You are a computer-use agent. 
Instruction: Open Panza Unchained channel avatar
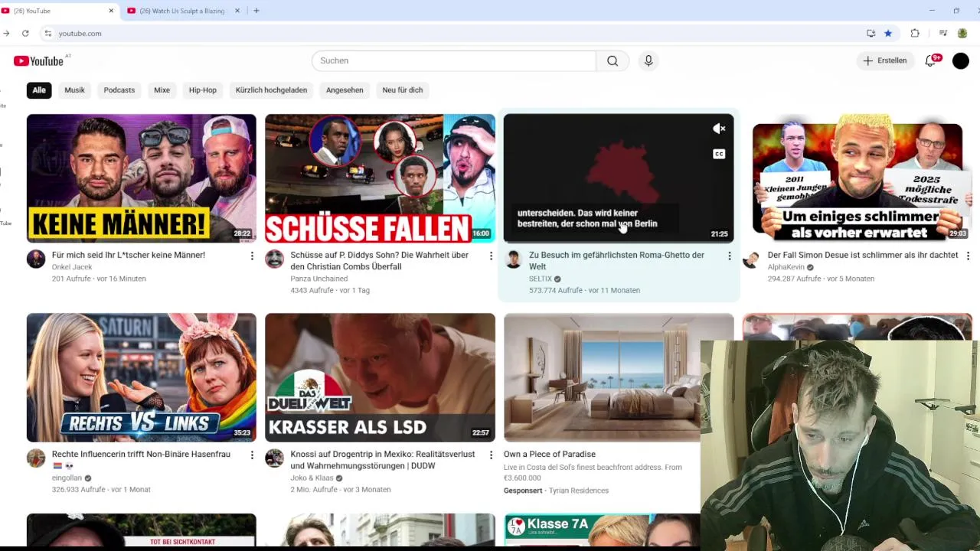(274, 259)
